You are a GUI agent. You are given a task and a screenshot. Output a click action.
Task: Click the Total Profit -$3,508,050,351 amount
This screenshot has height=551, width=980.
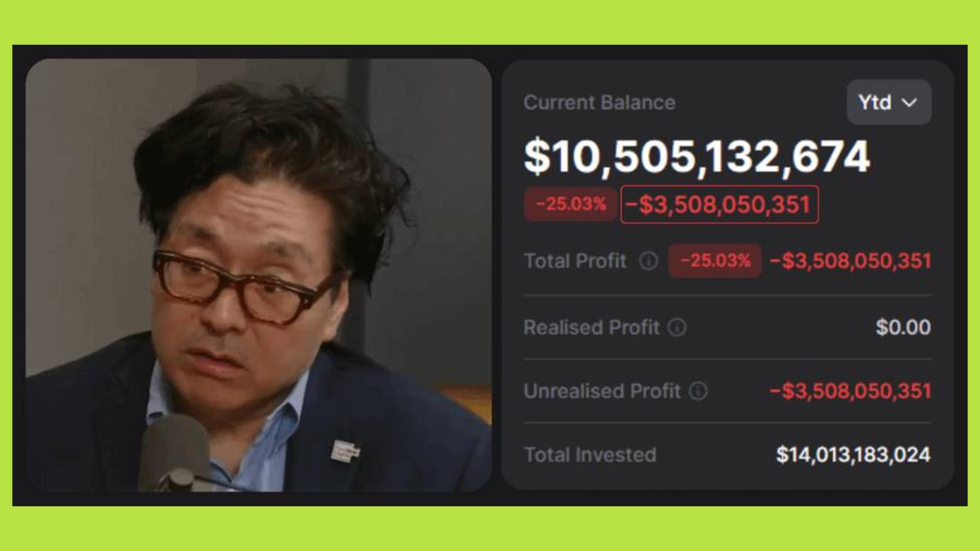click(x=850, y=261)
